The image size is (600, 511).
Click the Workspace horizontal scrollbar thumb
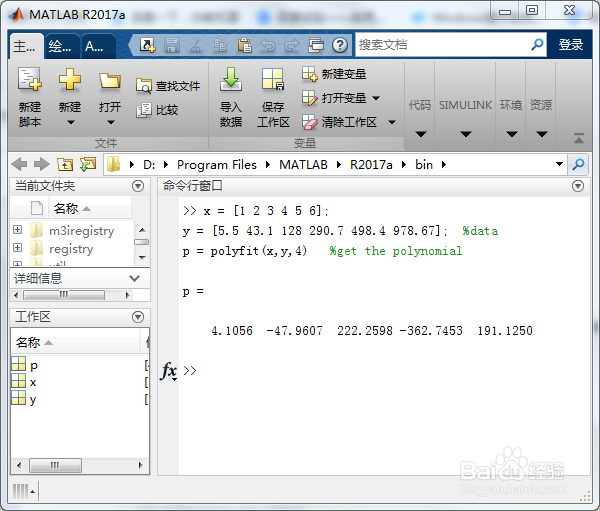click(x=55, y=465)
